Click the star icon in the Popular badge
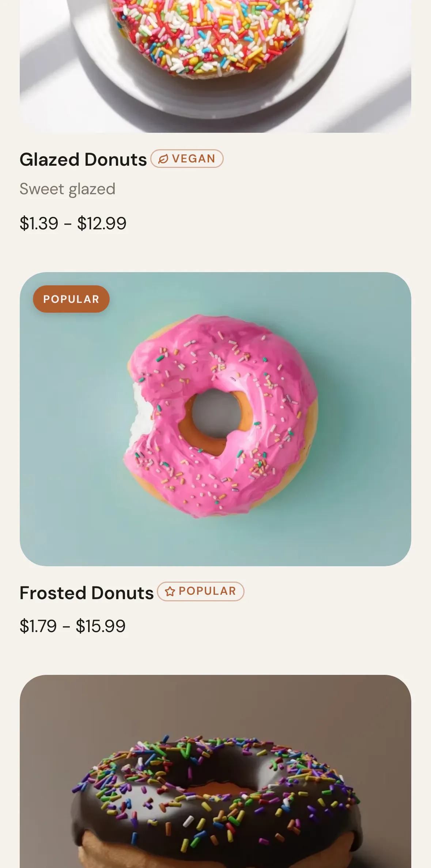 pos(170,591)
